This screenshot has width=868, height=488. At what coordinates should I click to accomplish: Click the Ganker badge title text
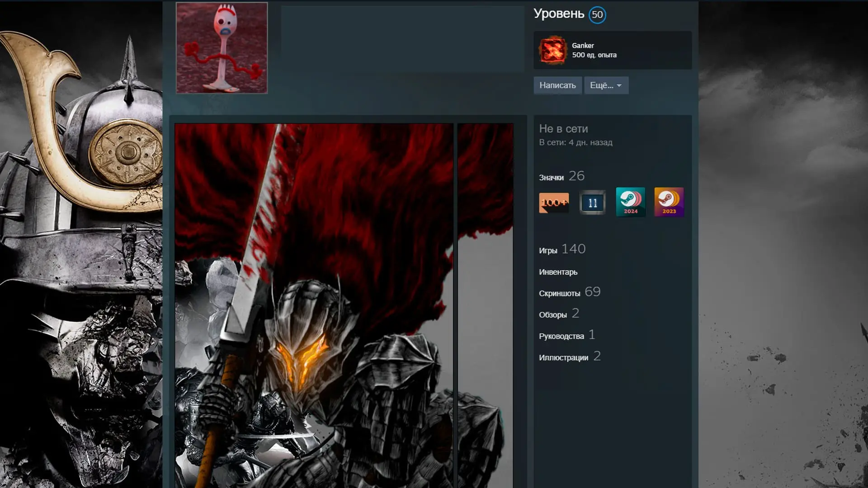(x=583, y=46)
